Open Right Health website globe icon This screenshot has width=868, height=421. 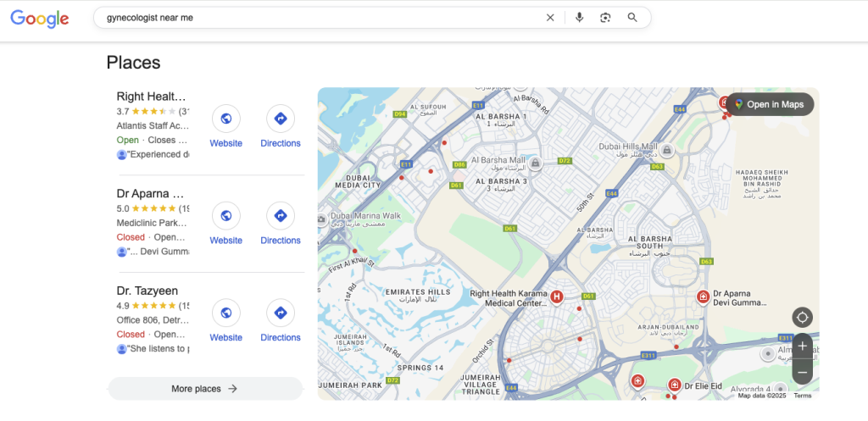[225, 119]
